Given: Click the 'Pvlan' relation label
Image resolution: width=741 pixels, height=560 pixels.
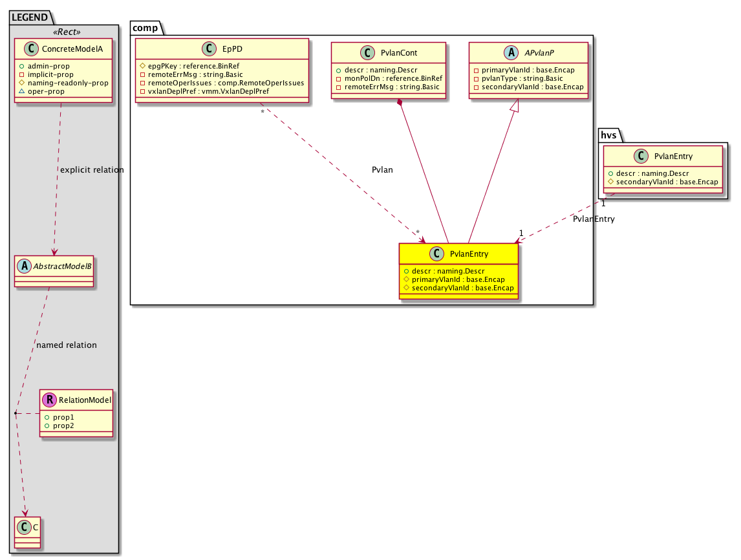Looking at the screenshot, I should (383, 169).
